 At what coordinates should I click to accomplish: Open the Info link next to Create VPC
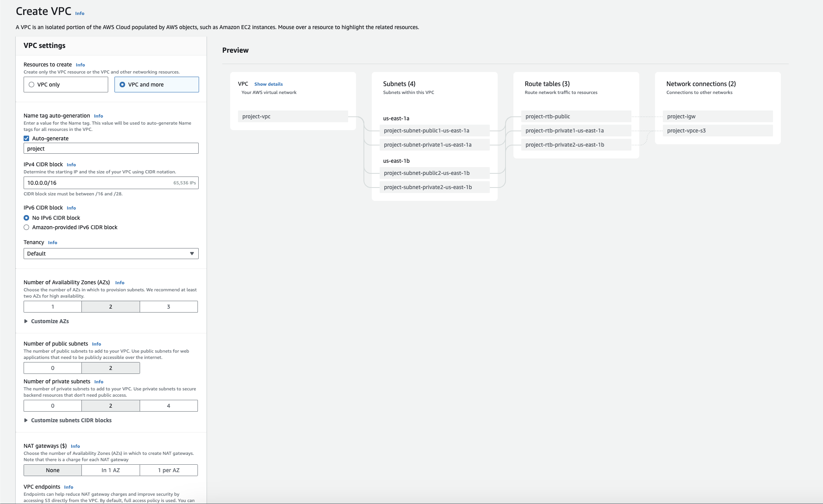click(x=79, y=13)
